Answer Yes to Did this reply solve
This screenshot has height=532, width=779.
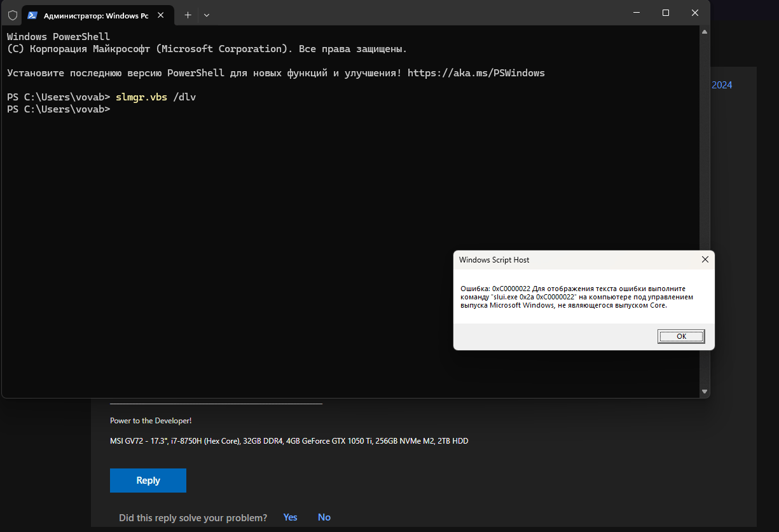(x=291, y=517)
